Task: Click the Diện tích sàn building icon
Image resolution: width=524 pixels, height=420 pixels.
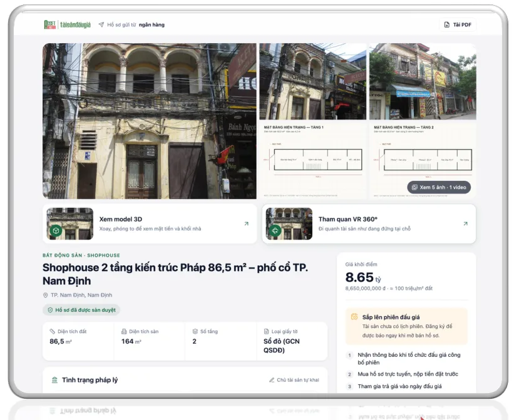Action: pos(124,332)
